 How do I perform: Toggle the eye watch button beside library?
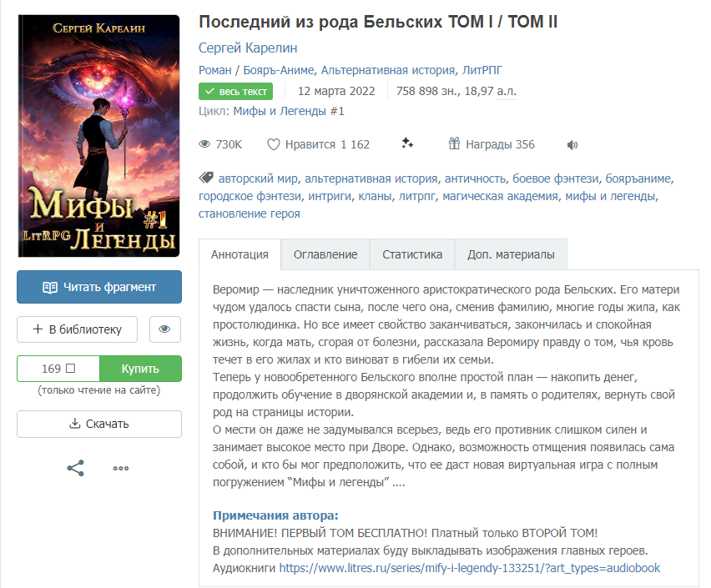pyautogui.click(x=165, y=329)
